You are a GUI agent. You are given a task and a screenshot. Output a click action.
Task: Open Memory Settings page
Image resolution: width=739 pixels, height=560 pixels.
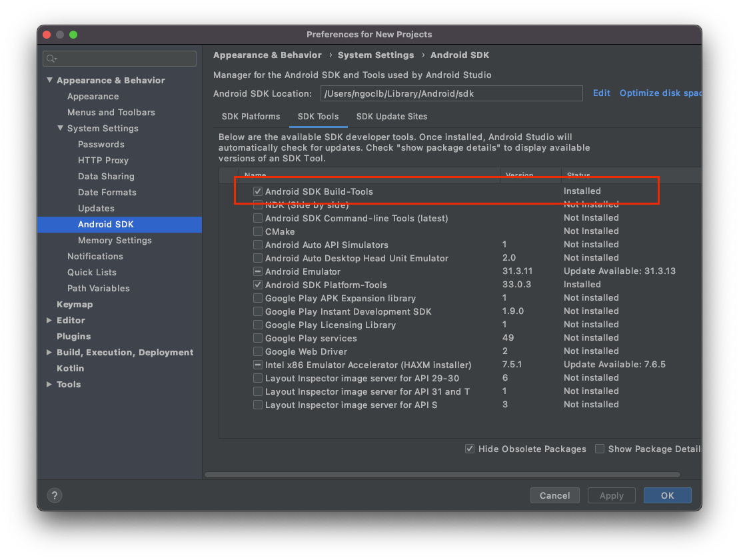coord(115,241)
